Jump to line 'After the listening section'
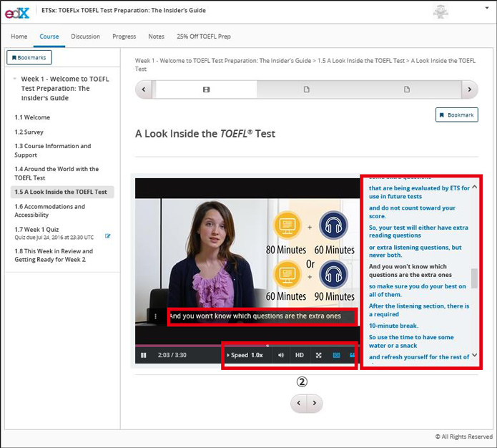 tap(419, 310)
